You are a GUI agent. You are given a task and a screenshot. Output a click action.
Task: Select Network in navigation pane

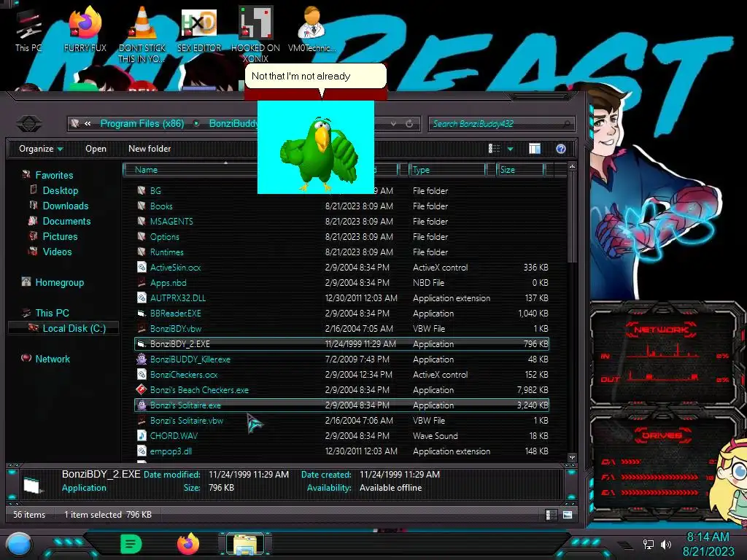(x=52, y=359)
